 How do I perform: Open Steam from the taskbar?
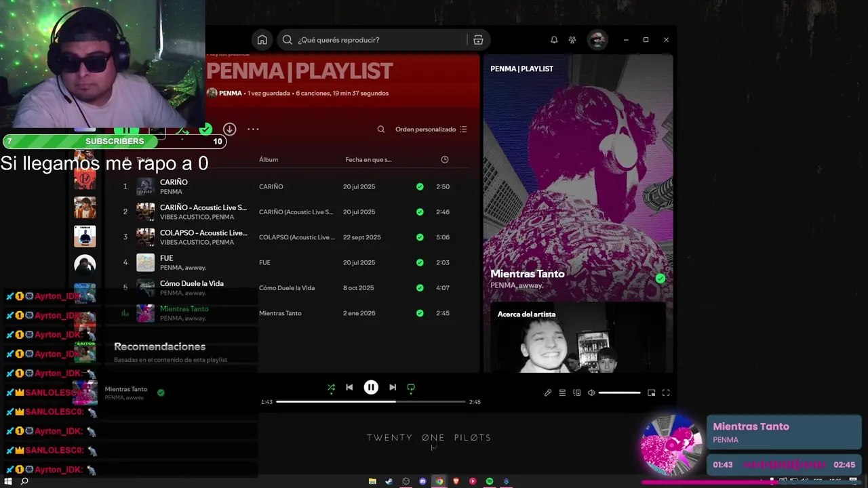389,481
